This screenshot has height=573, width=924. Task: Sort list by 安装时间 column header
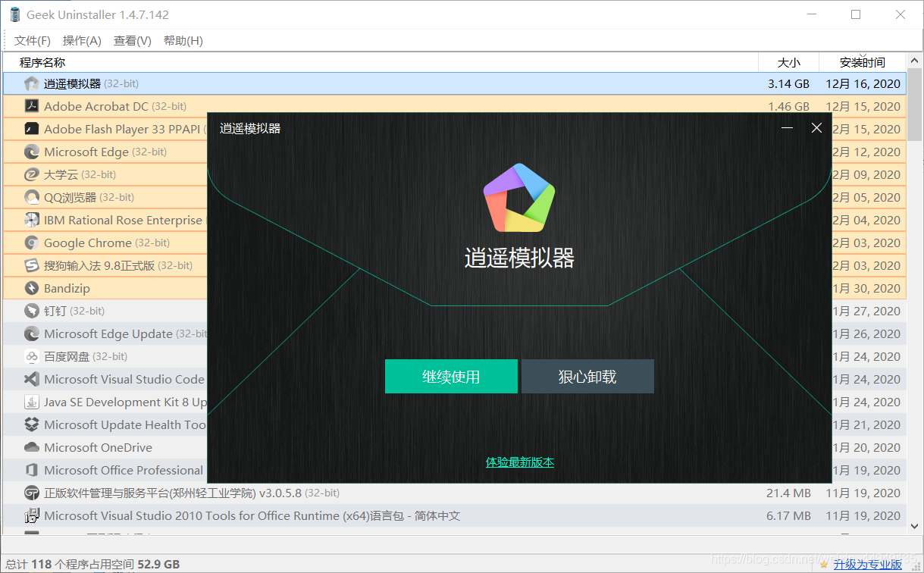pos(863,62)
